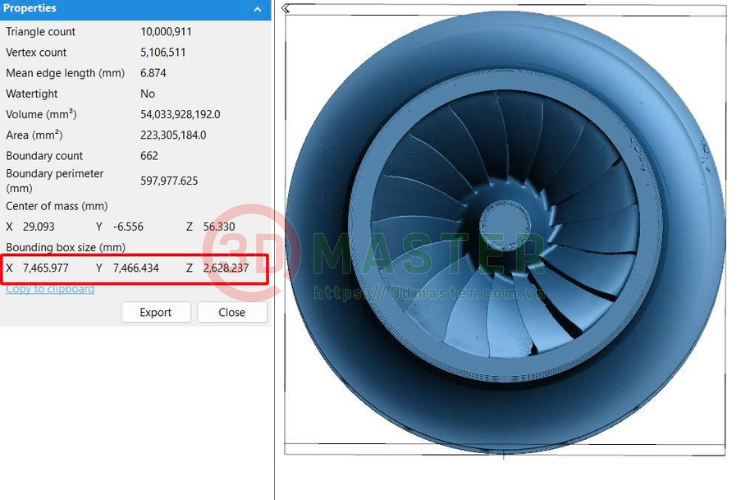Select the Volume value 54,033,928,192.0
The width and height of the screenshot is (750, 500).
coord(180,114)
